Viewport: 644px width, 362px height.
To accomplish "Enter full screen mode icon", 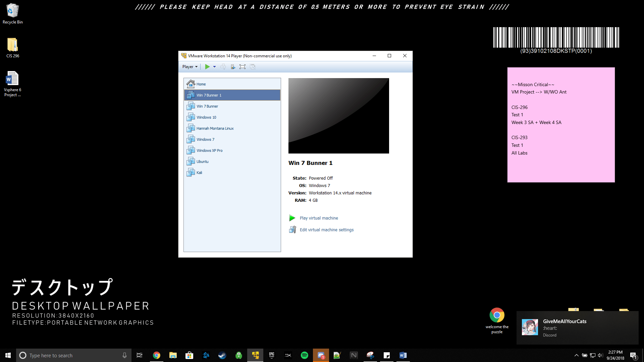I will [243, 67].
